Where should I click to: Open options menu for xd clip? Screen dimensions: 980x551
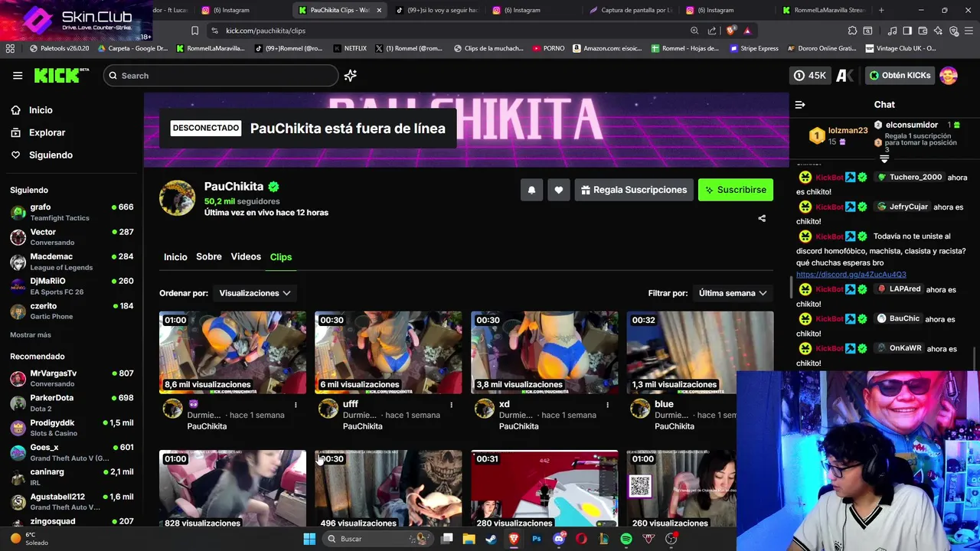pyautogui.click(x=607, y=405)
